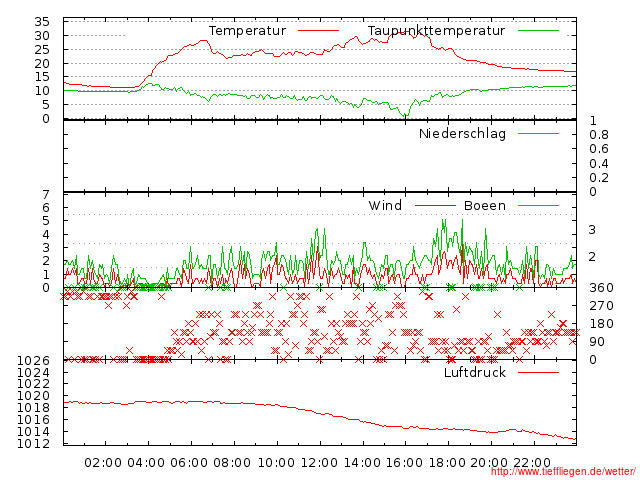Click the 7 wind speed axis value
This screenshot has width=640, height=480.
[46, 195]
